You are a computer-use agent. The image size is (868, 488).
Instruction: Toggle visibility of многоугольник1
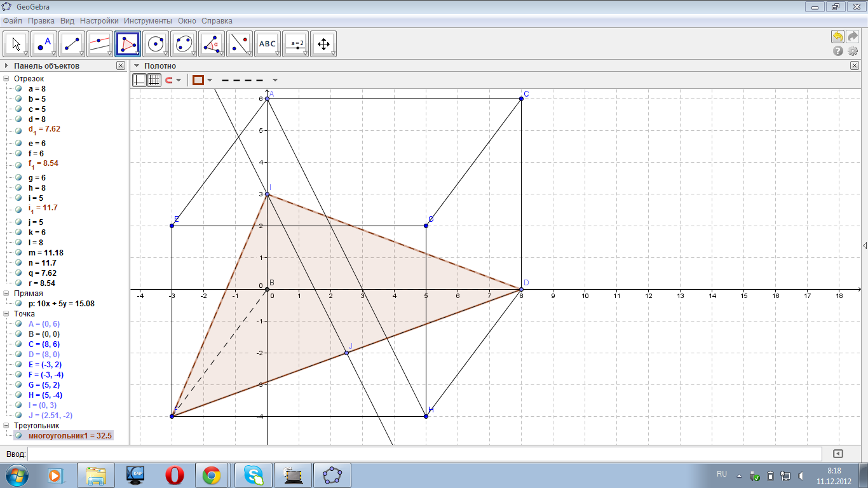[x=19, y=436]
